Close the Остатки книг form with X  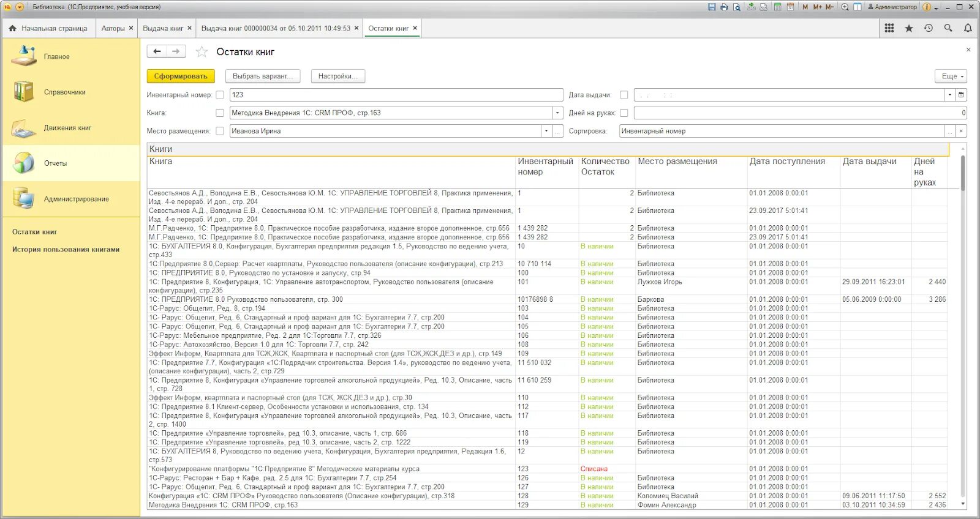point(968,50)
